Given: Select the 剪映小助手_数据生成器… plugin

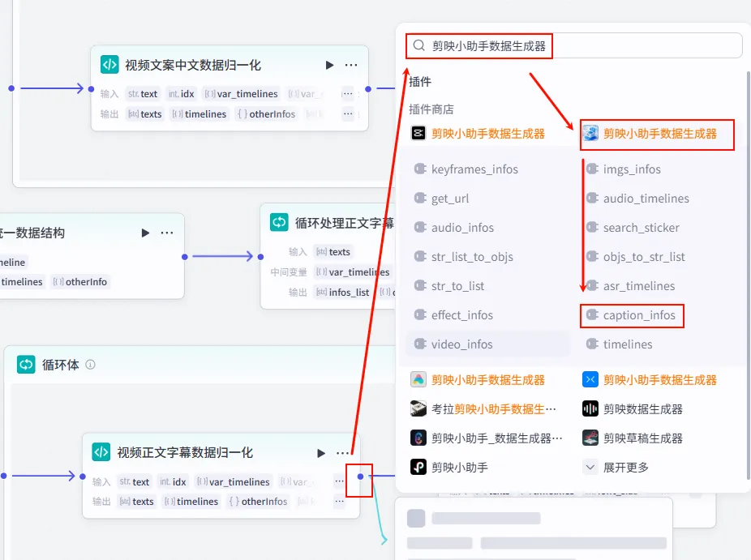Looking at the screenshot, I should 487,438.
